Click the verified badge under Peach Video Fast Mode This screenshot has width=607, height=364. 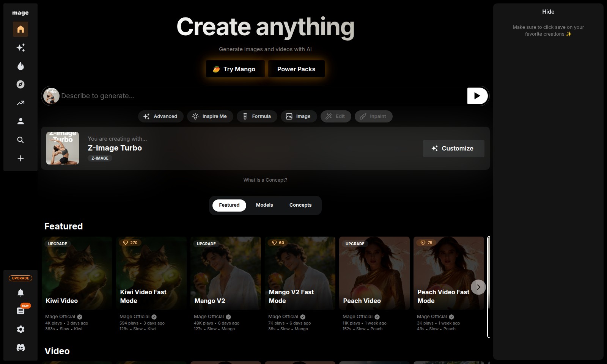[451, 317]
